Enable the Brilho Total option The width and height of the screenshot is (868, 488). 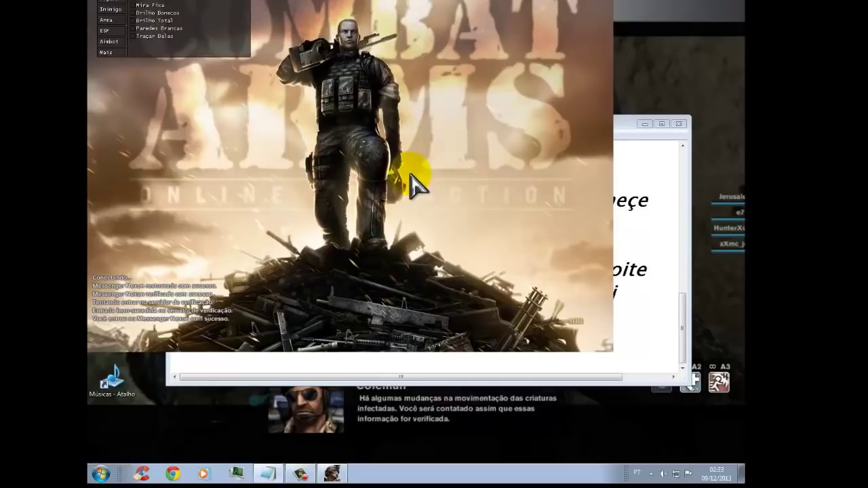pos(132,21)
